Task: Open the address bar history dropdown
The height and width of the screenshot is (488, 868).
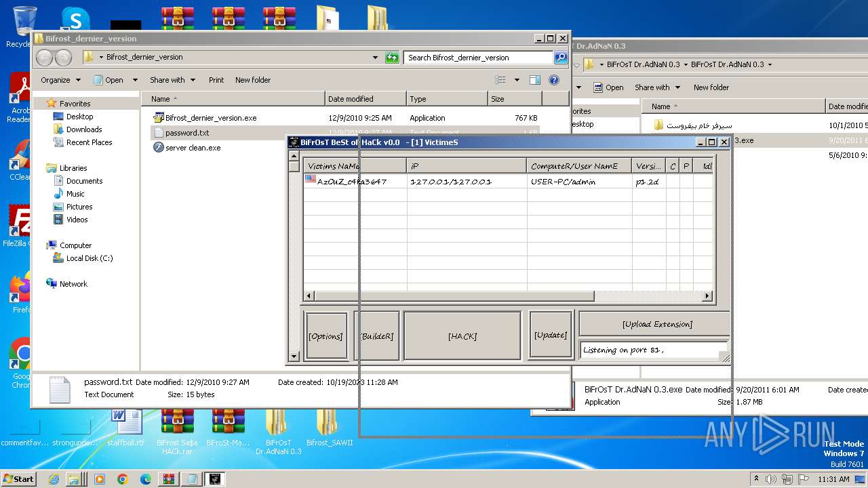Action: (x=375, y=58)
